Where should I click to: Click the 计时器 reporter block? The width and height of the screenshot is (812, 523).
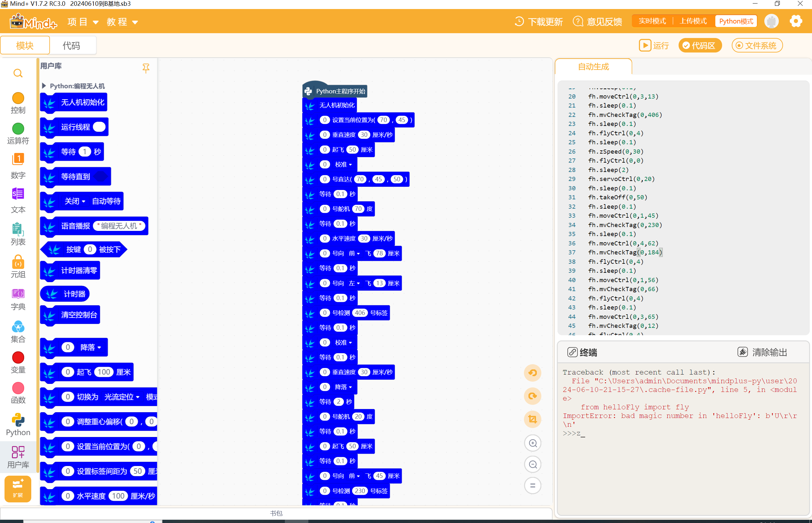(65, 294)
